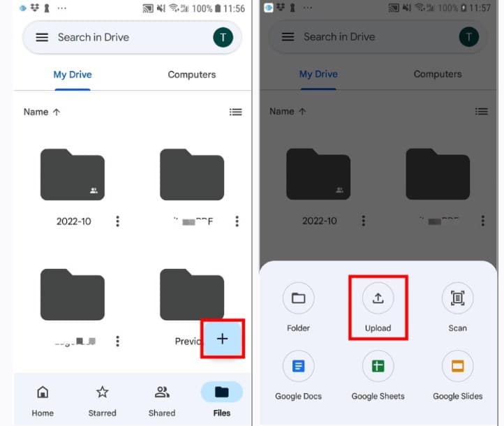Image resolution: width=504 pixels, height=426 pixels.
Task: Tap list view icon in right screen
Action: click(x=482, y=111)
